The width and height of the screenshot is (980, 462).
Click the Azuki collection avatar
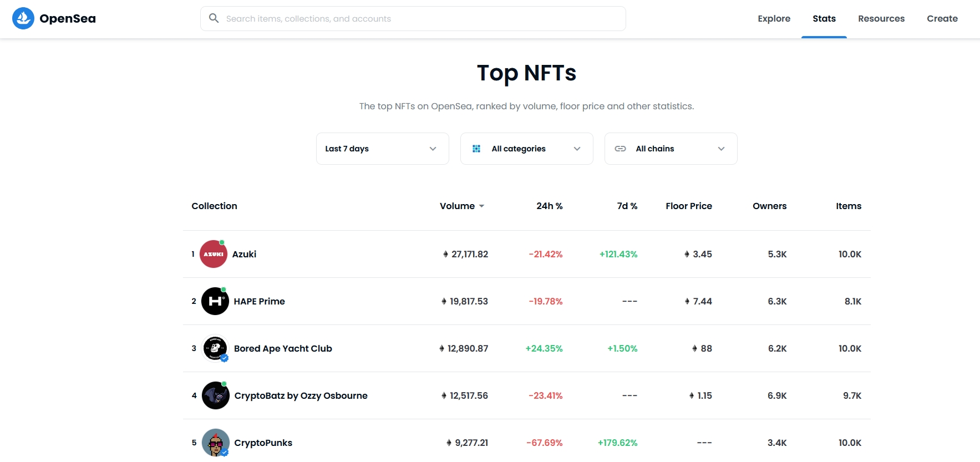tap(214, 254)
